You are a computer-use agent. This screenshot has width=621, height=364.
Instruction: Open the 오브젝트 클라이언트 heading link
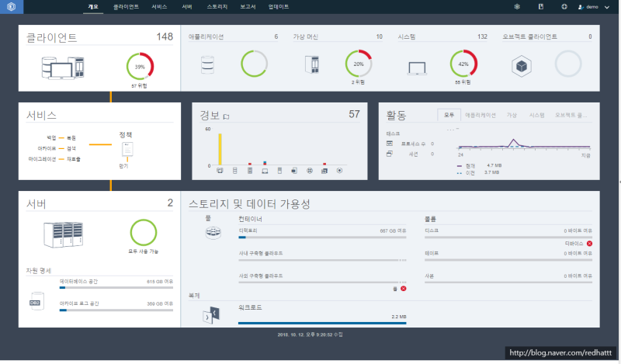click(x=529, y=36)
